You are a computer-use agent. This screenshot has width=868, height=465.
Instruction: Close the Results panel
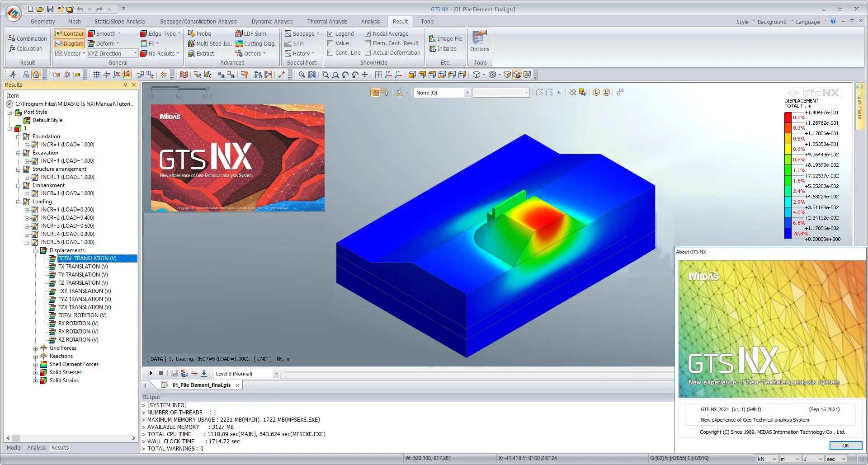click(x=134, y=85)
